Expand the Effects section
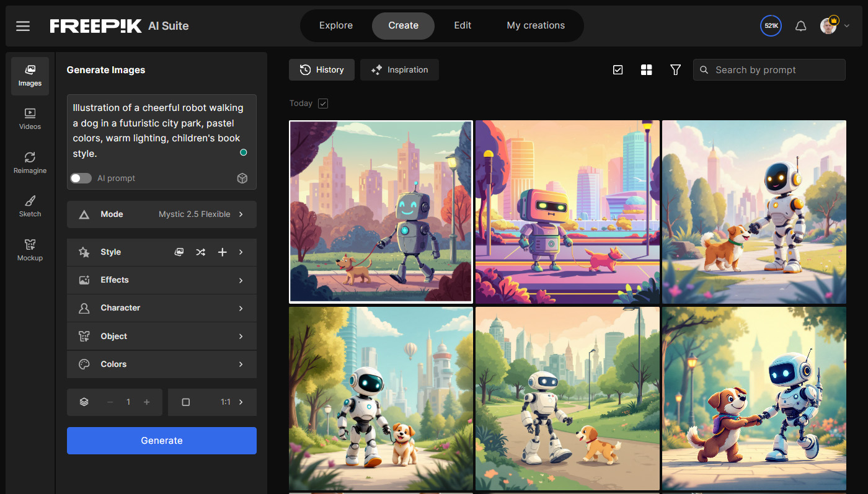The image size is (868, 494). (162, 280)
